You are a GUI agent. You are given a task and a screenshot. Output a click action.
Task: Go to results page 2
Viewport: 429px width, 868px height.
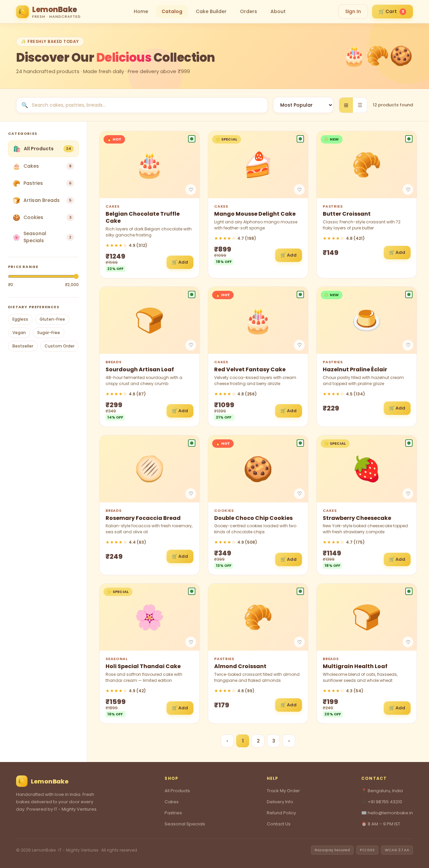coord(258,741)
